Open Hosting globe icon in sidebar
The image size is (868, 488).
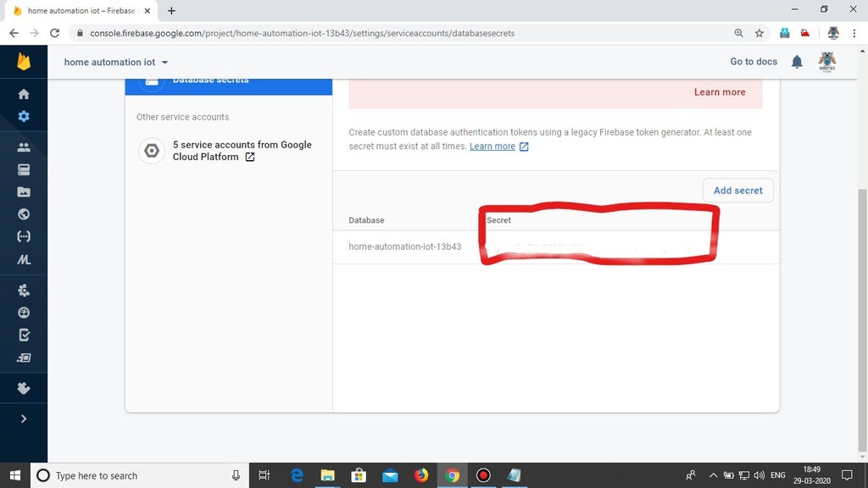[x=23, y=214]
